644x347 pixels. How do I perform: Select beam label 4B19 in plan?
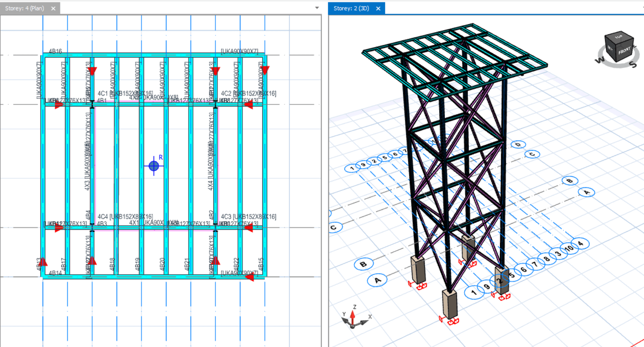pyautogui.click(x=137, y=263)
